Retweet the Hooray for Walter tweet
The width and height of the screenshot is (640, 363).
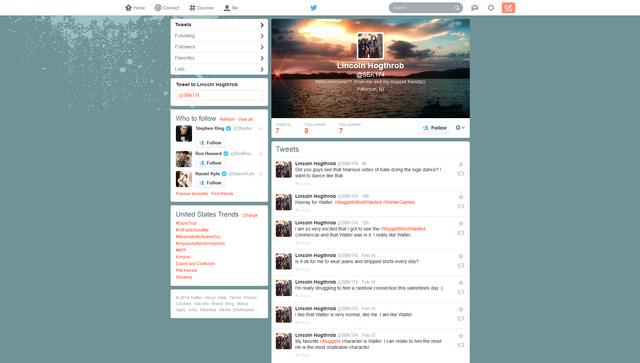tap(461, 206)
